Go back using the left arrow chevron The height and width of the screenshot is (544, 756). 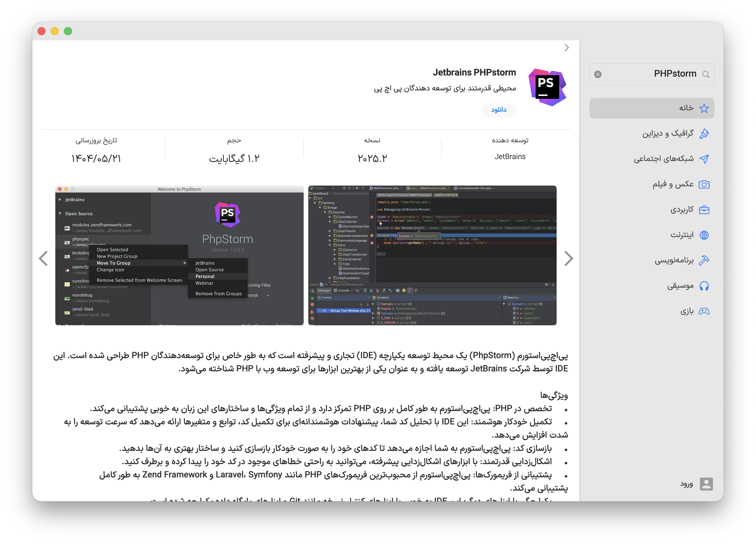click(43, 258)
